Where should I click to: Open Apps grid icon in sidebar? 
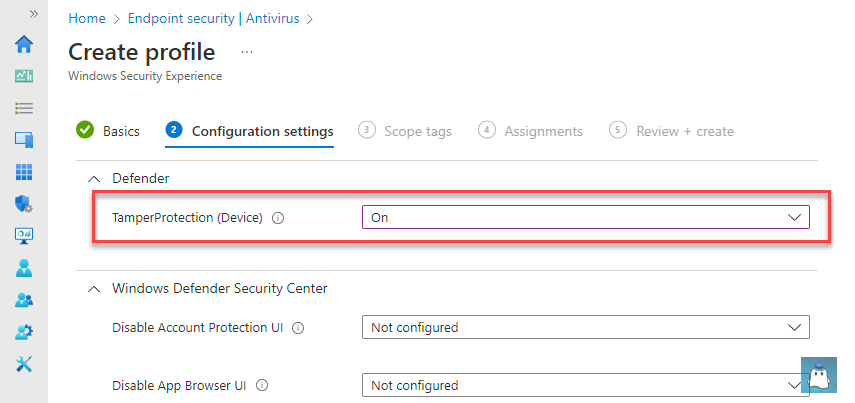pyautogui.click(x=24, y=172)
